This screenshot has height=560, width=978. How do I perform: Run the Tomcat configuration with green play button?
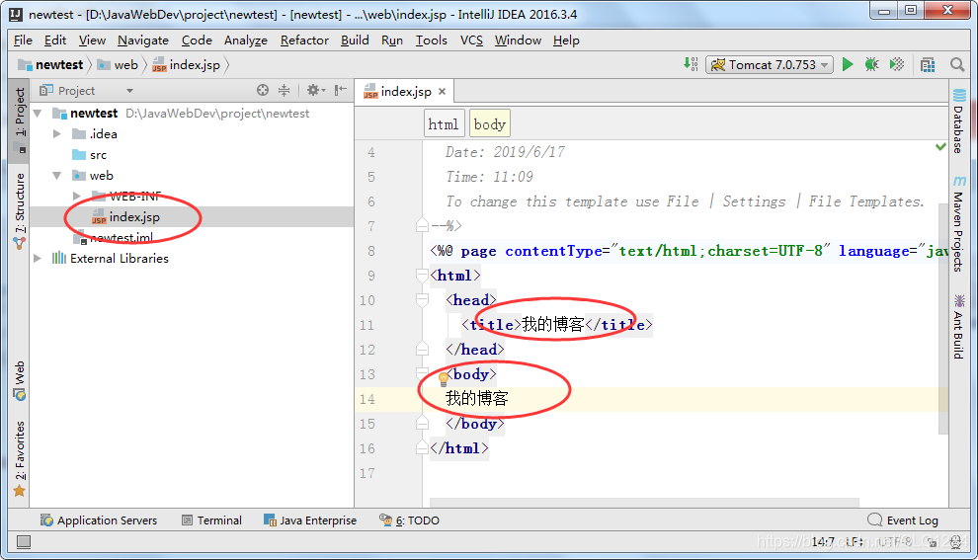[x=847, y=64]
